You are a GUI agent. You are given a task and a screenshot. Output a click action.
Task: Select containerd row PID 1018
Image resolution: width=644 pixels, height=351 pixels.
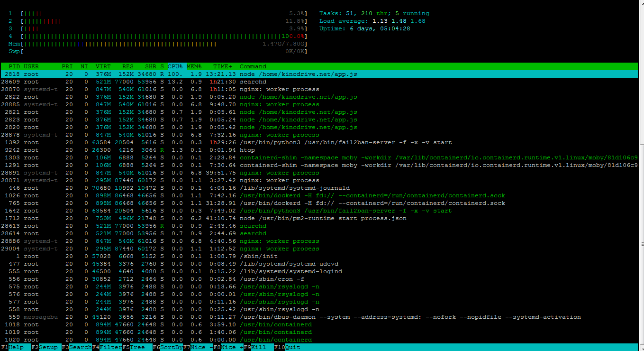pos(319,324)
